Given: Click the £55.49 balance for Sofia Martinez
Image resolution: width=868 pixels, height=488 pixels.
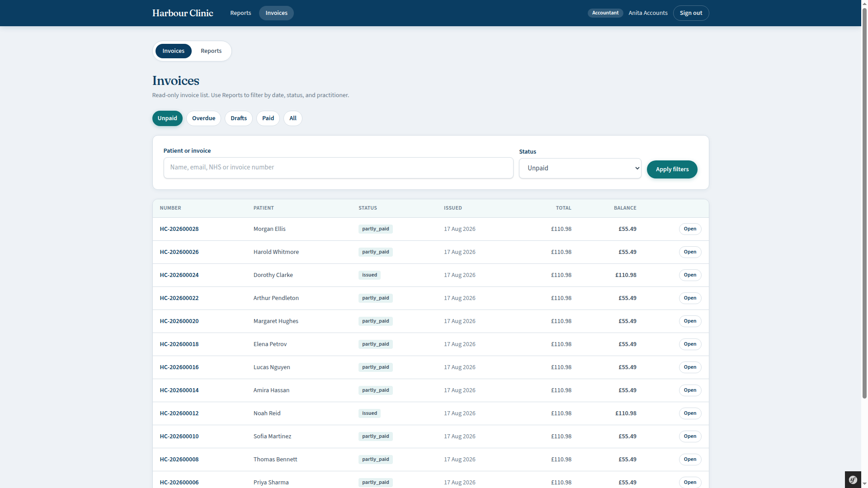Looking at the screenshot, I should (627, 436).
